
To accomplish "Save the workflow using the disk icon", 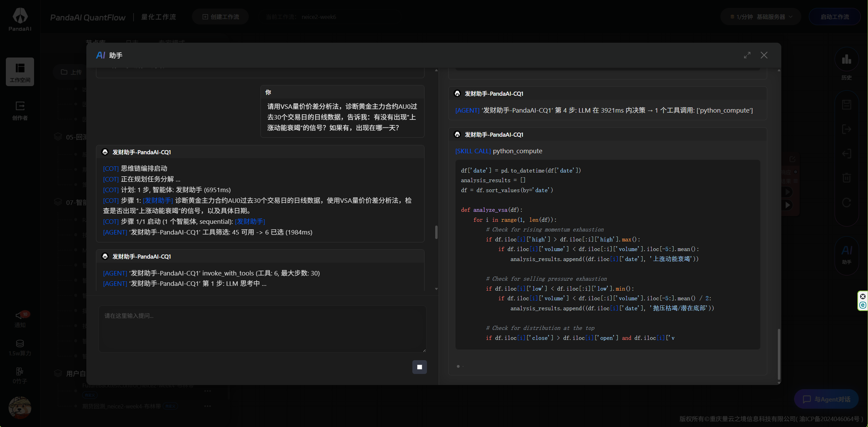I will pos(846,105).
